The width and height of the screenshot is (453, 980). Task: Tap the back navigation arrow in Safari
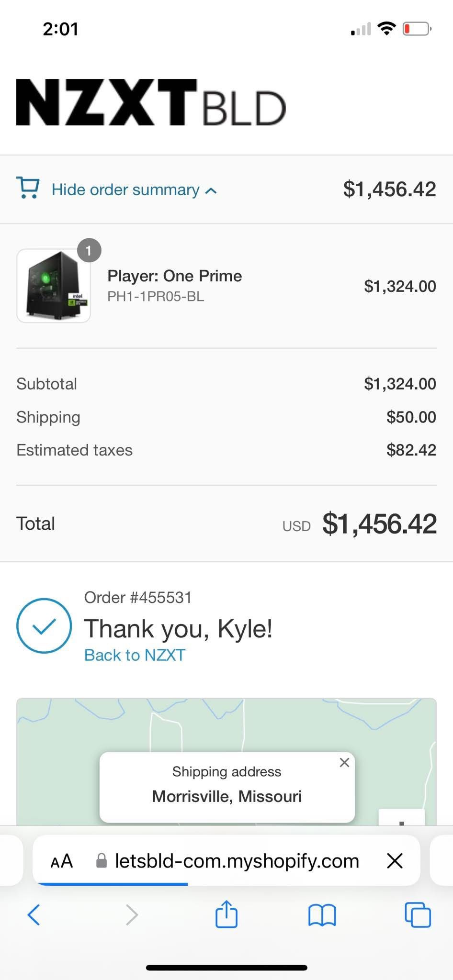click(x=33, y=915)
